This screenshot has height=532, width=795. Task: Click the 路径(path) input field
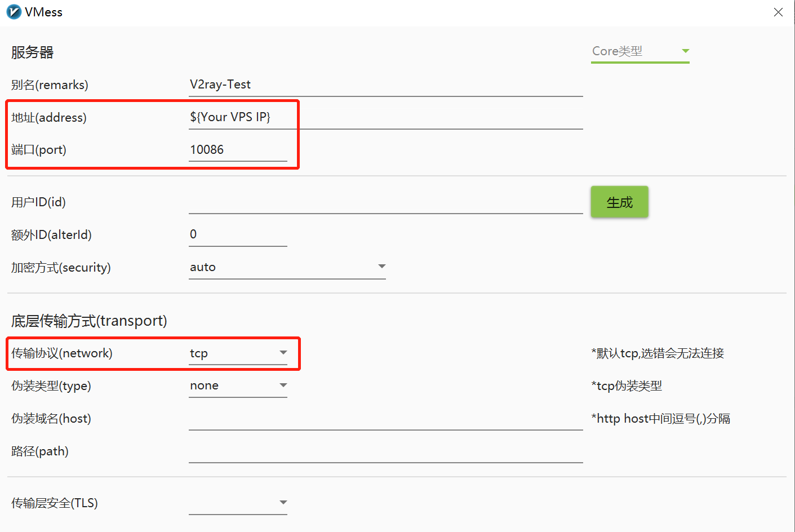[386, 452]
